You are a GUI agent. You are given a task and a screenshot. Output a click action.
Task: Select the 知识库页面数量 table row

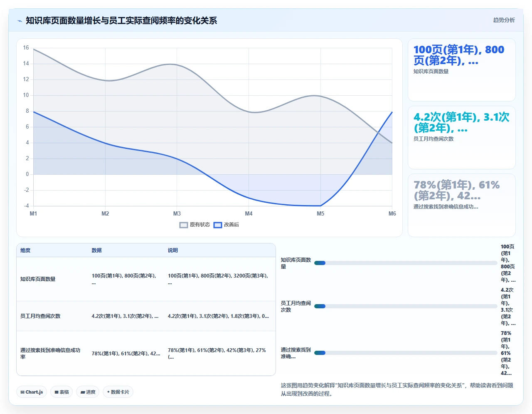coord(146,279)
